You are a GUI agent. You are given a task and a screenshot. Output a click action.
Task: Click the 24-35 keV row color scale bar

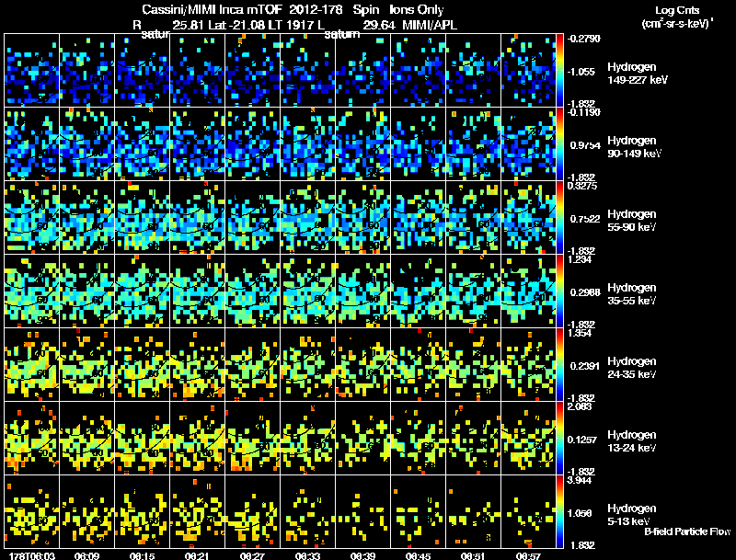point(559,365)
